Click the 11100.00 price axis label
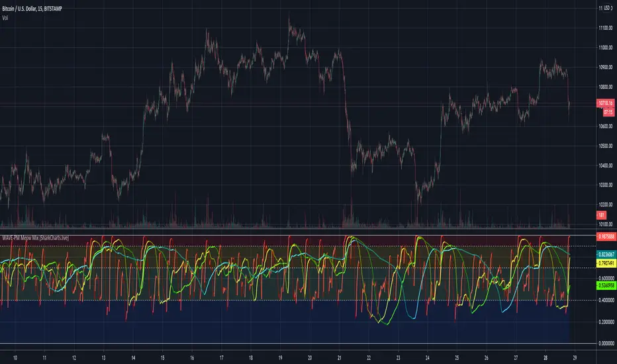 (606, 28)
